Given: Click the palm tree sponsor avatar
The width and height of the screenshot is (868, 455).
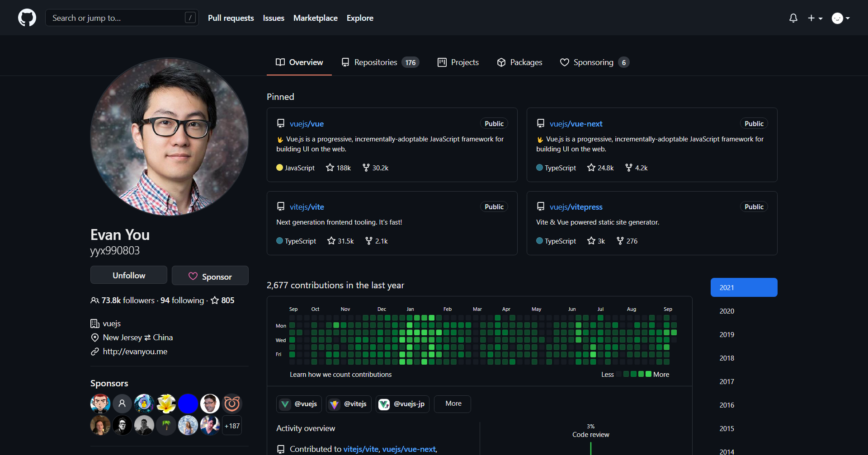Looking at the screenshot, I should [x=166, y=425].
